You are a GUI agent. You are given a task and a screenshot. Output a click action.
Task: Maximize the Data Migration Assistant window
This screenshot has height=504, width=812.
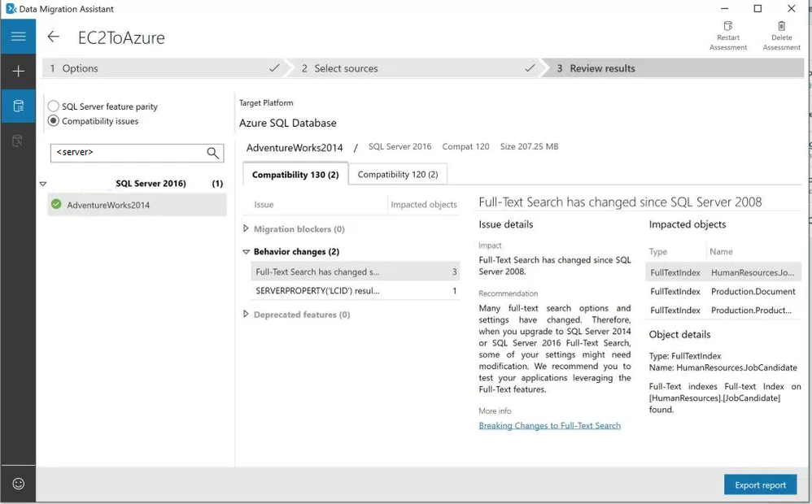tap(757, 8)
